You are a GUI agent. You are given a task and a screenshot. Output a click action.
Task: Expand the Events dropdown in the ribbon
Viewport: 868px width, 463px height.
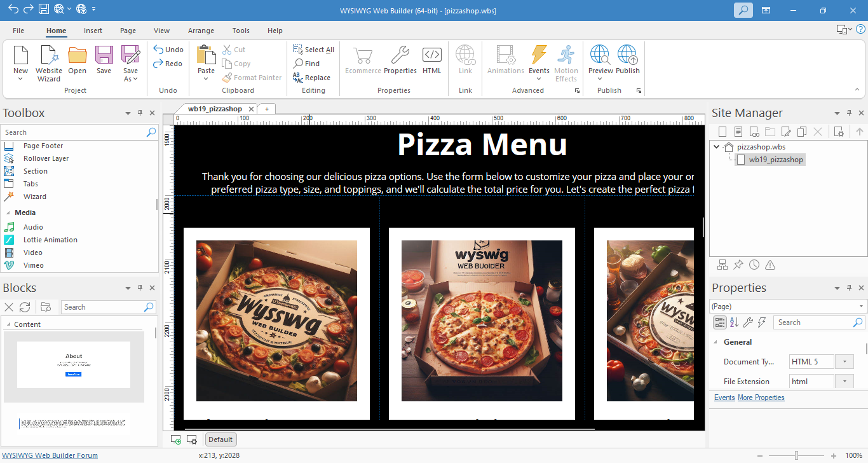point(539,79)
